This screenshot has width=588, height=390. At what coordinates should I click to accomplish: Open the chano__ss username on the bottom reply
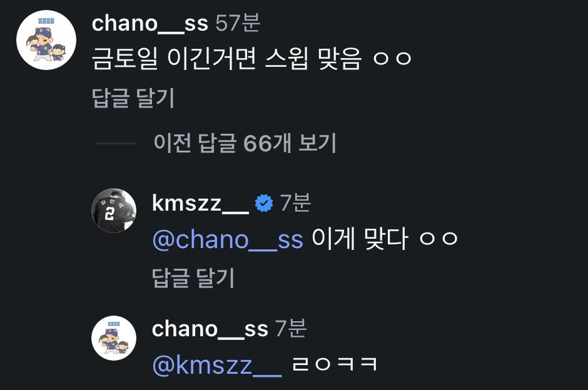click(x=210, y=329)
